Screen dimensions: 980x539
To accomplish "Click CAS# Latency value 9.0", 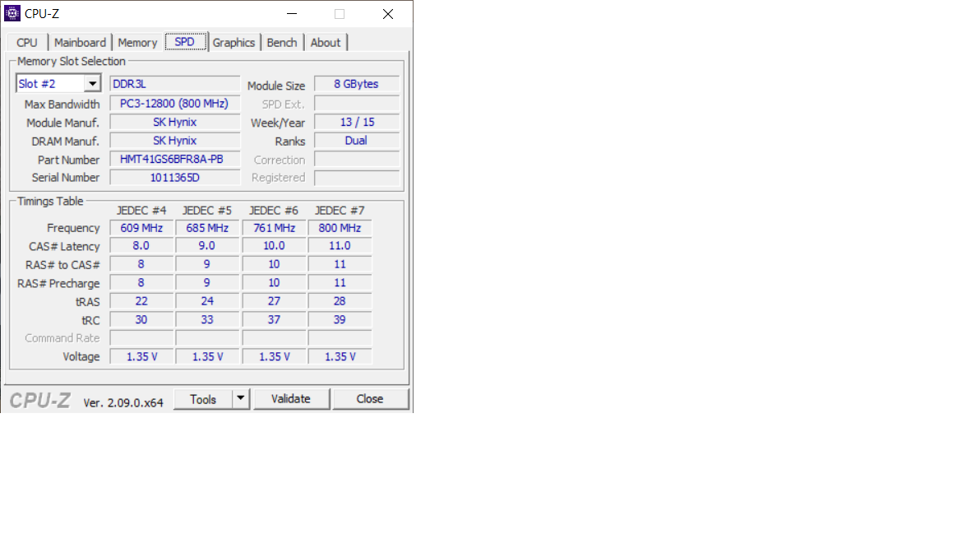I will pos(207,246).
